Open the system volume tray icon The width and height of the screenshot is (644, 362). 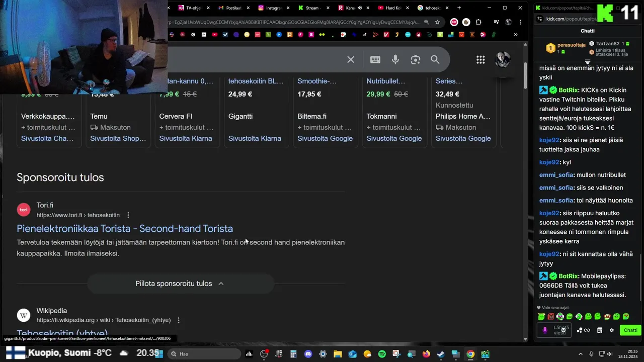coord(609,354)
